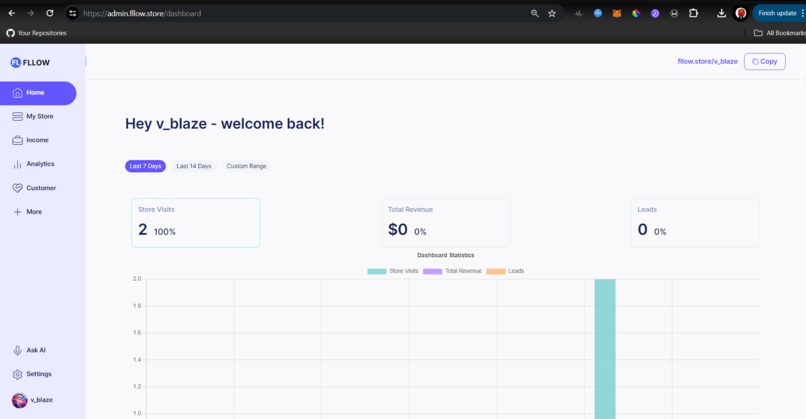Toggle Leads legend swatch in chart
Image resolution: width=806 pixels, height=419 pixels.
pyautogui.click(x=496, y=271)
